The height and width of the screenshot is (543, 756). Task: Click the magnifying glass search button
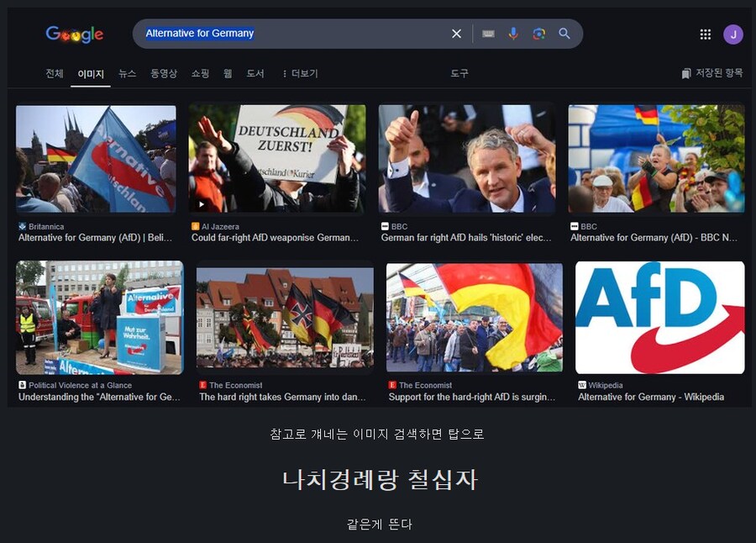pos(564,34)
